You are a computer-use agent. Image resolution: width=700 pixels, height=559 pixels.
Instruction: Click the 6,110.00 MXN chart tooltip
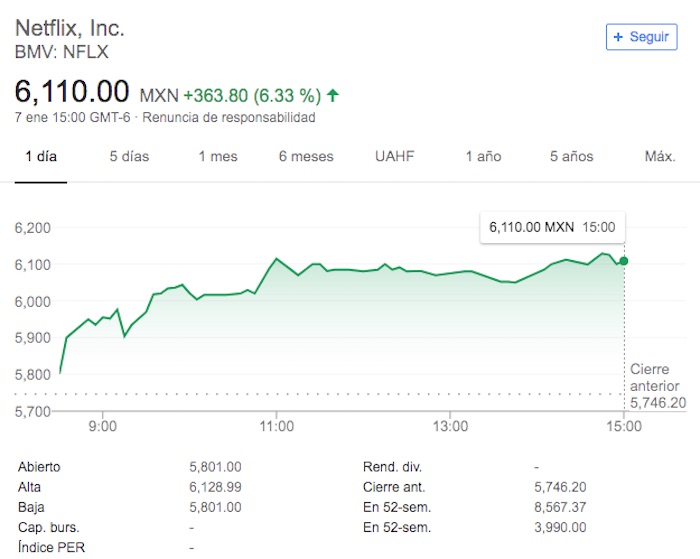click(552, 228)
